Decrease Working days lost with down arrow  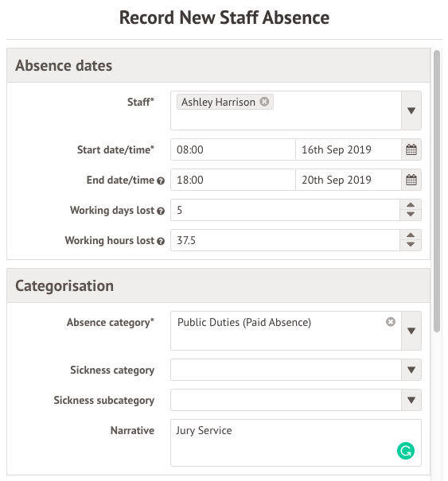point(411,215)
